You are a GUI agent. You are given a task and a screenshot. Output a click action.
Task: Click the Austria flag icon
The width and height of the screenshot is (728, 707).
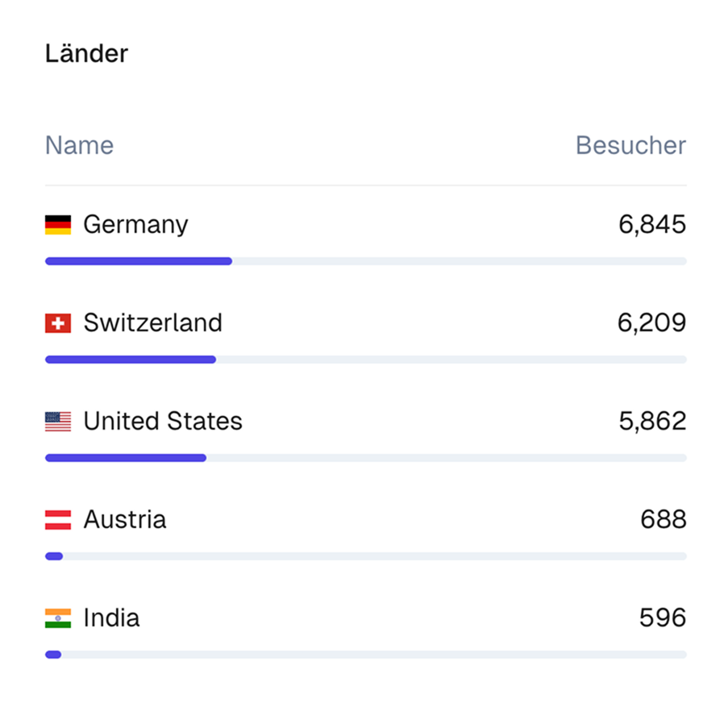pos(58,520)
